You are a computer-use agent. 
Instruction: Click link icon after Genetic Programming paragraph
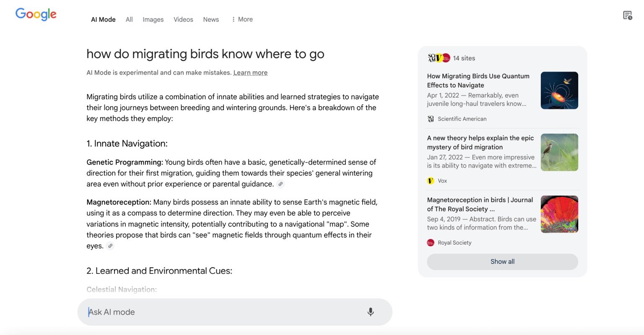280,184
